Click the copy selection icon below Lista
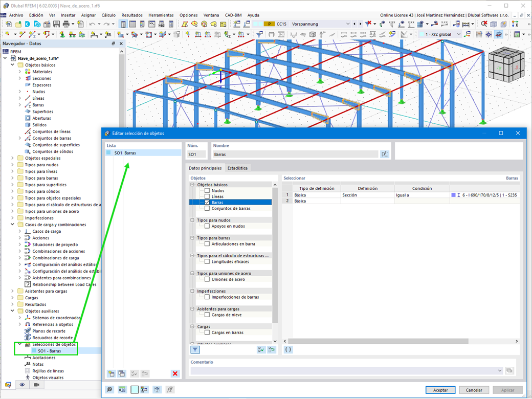 point(121,373)
